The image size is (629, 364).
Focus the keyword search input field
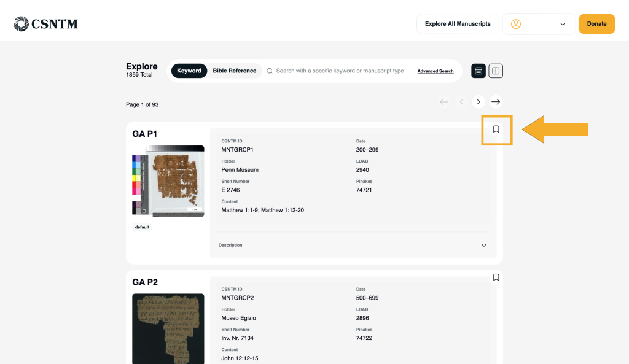pos(340,71)
